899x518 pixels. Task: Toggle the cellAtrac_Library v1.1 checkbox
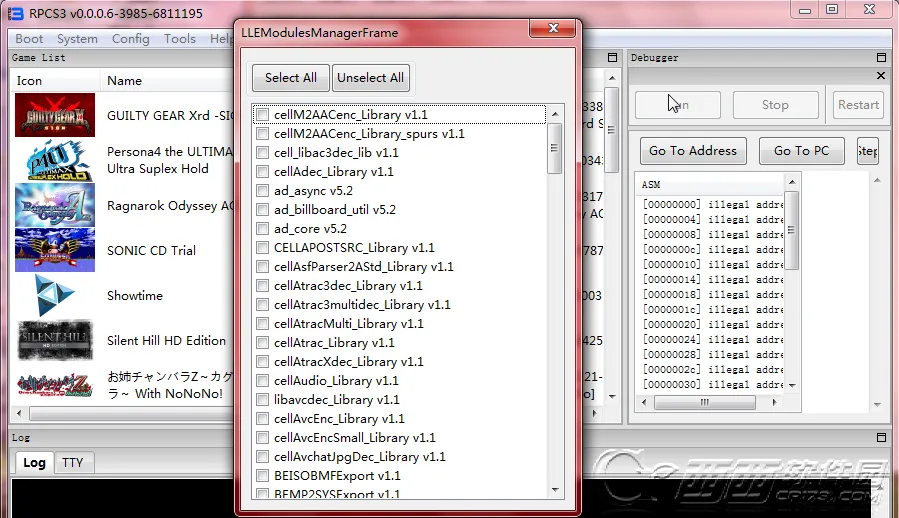263,342
